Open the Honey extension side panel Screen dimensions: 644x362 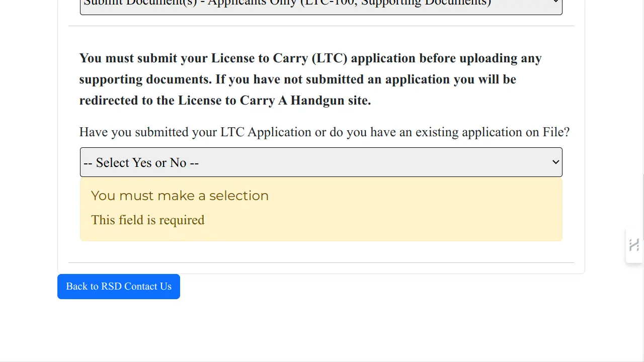[x=633, y=245]
